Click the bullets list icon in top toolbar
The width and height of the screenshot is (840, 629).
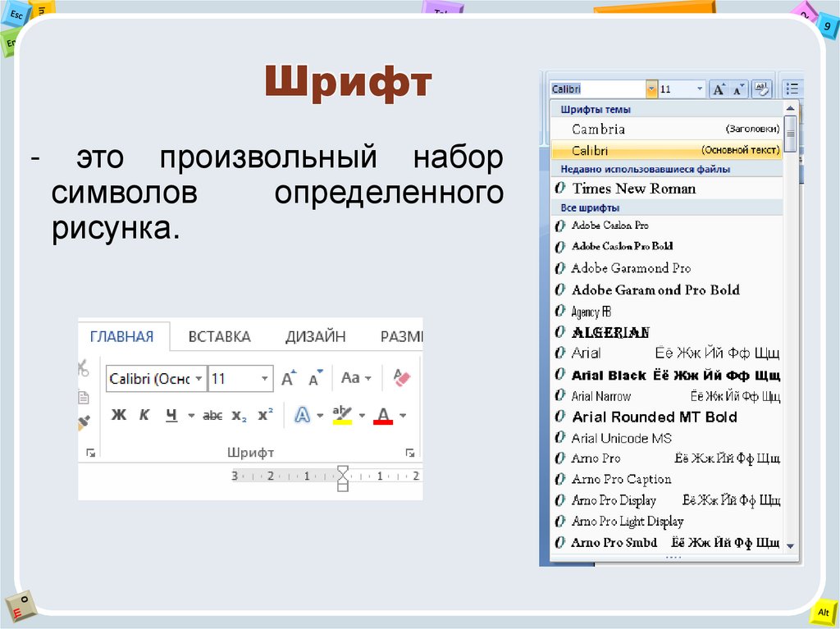coord(791,89)
